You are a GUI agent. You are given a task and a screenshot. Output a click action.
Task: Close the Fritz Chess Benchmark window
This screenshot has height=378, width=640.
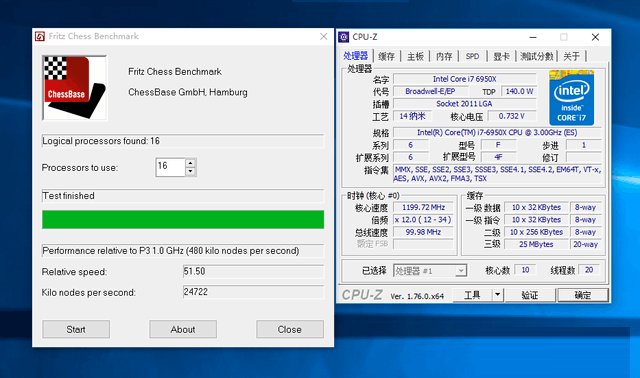(x=324, y=37)
